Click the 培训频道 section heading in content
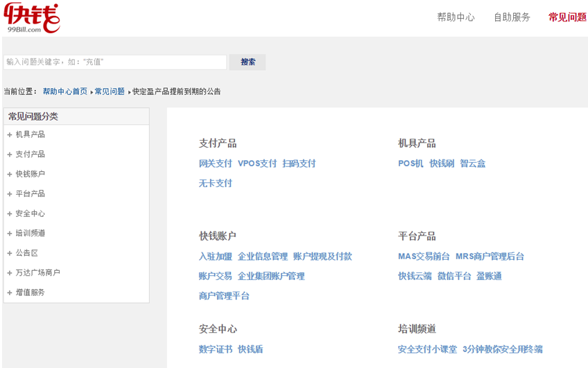 point(417,329)
